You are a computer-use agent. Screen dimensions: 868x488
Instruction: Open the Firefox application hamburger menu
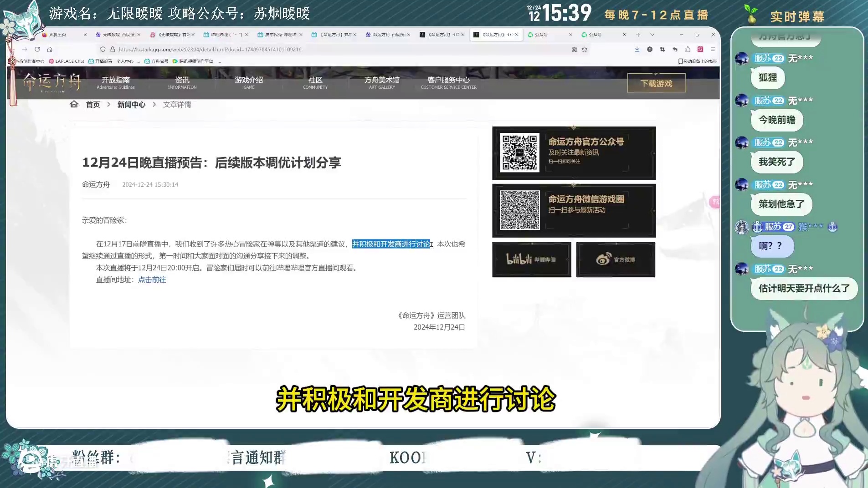712,49
